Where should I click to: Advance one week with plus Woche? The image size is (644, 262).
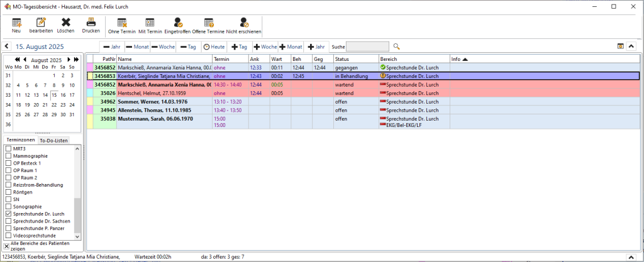click(265, 46)
